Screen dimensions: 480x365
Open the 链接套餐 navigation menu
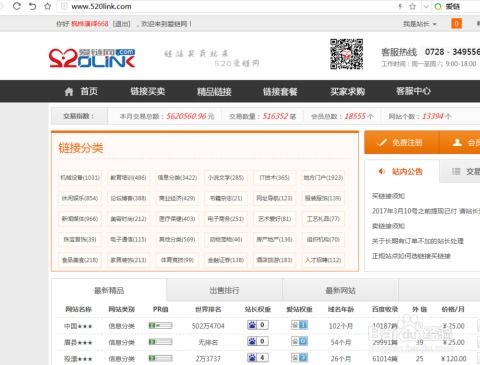pyautogui.click(x=280, y=91)
